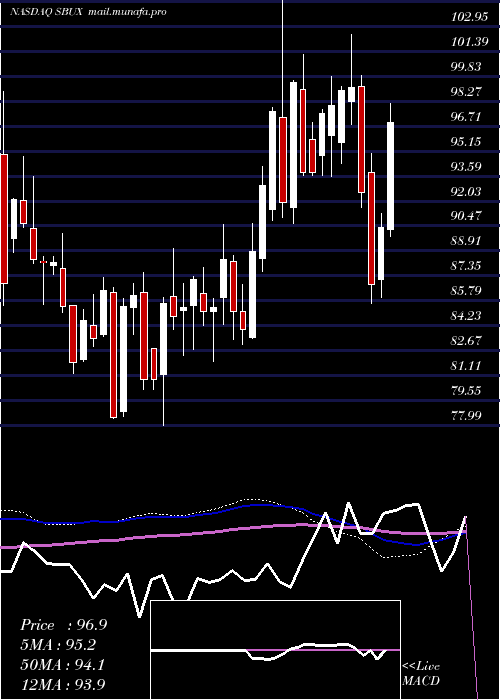Click price axis label 81.11
The height and width of the screenshot is (700, 500).
(x=467, y=366)
